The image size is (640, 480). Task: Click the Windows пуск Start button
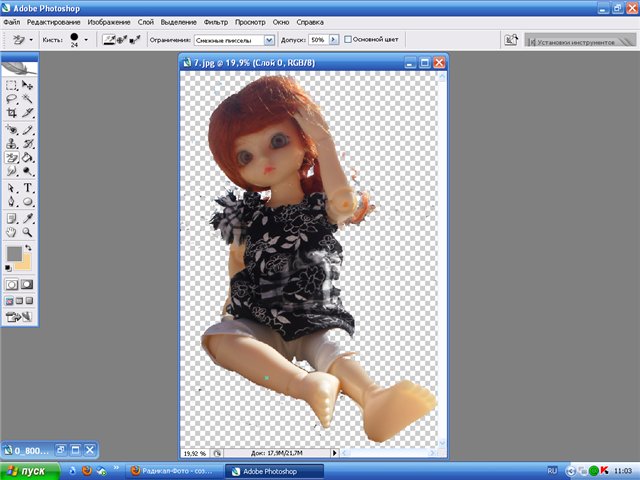pos(28,470)
